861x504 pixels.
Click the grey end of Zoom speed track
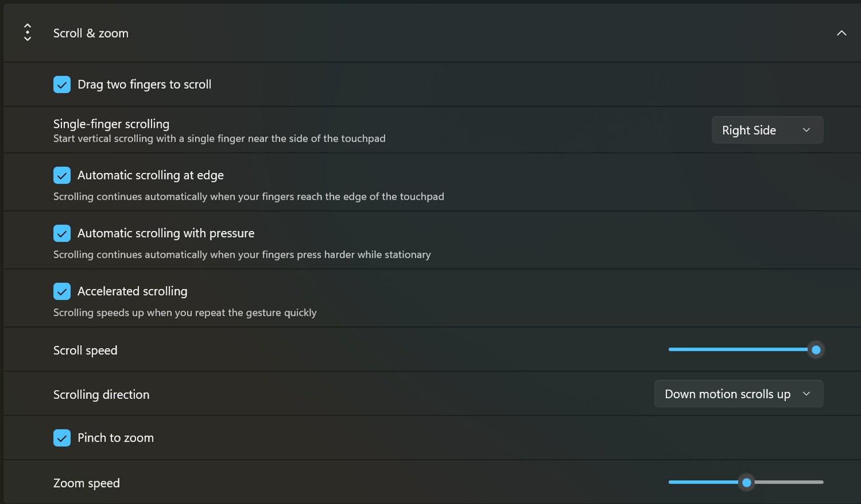click(789, 482)
